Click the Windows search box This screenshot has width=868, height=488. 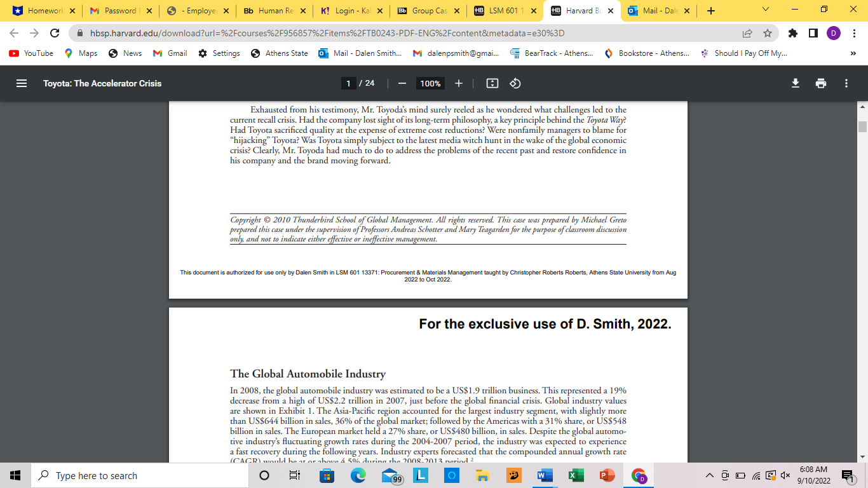(139, 475)
